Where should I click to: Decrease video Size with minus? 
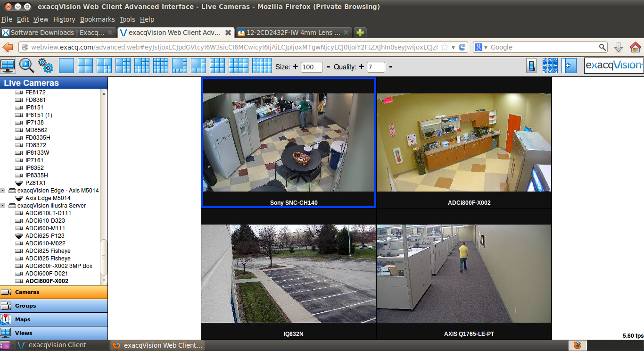pyautogui.click(x=328, y=67)
